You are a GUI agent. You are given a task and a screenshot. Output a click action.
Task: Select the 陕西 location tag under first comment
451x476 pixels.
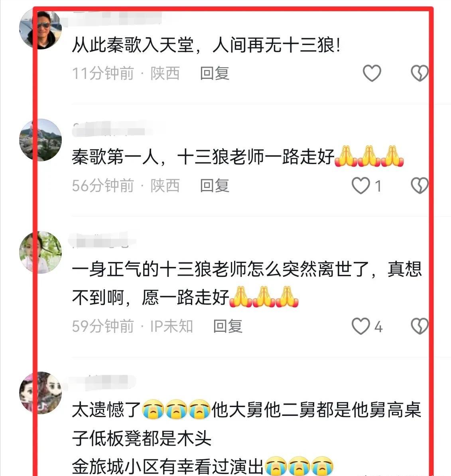[x=165, y=73]
